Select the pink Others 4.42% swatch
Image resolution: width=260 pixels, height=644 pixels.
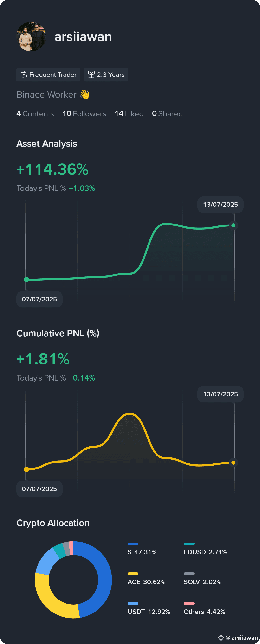(x=189, y=604)
